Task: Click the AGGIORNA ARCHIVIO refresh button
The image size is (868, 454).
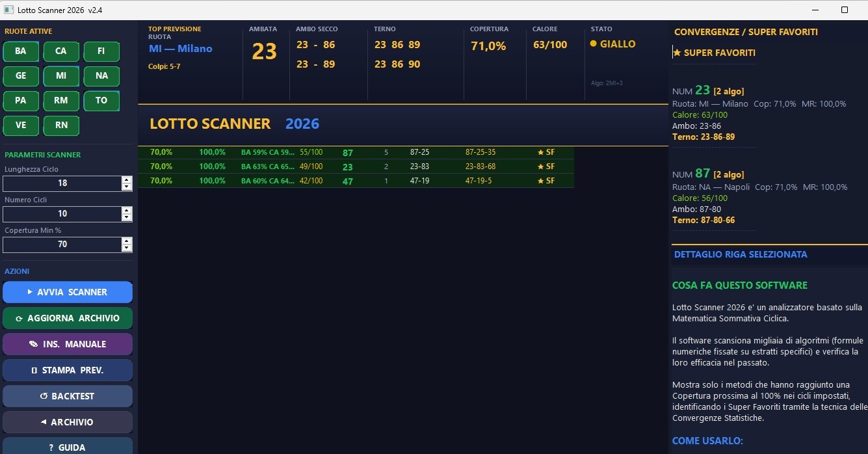Action: pyautogui.click(x=68, y=318)
